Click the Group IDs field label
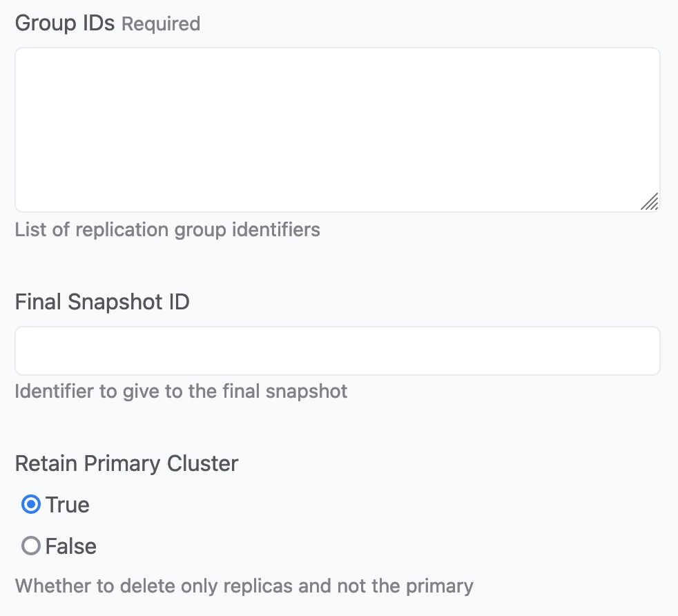The height and width of the screenshot is (616, 678). point(66,22)
